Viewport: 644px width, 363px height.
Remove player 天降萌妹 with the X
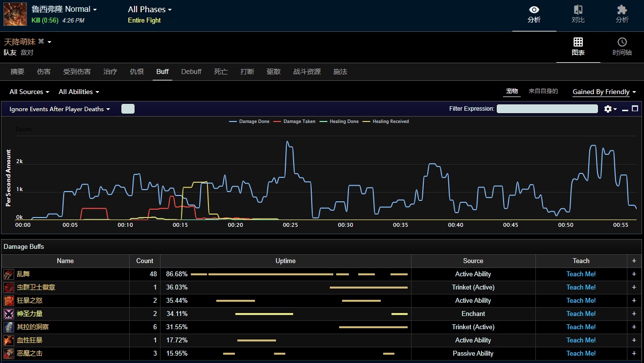click(x=41, y=42)
